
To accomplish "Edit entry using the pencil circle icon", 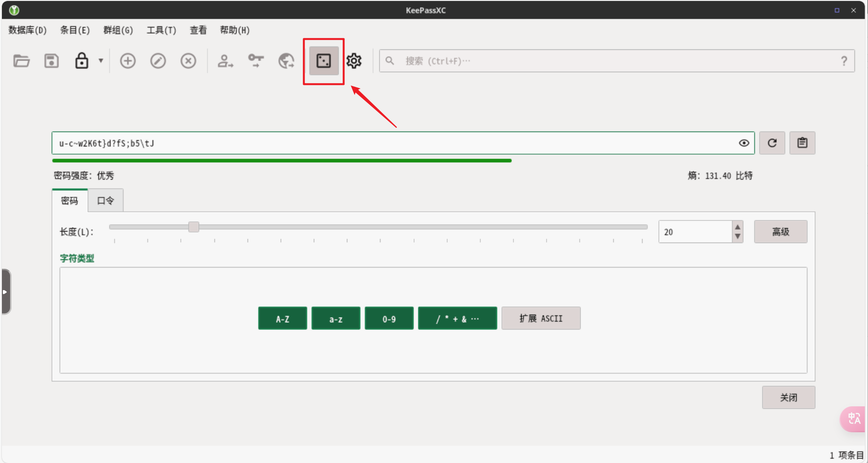I will pyautogui.click(x=158, y=61).
